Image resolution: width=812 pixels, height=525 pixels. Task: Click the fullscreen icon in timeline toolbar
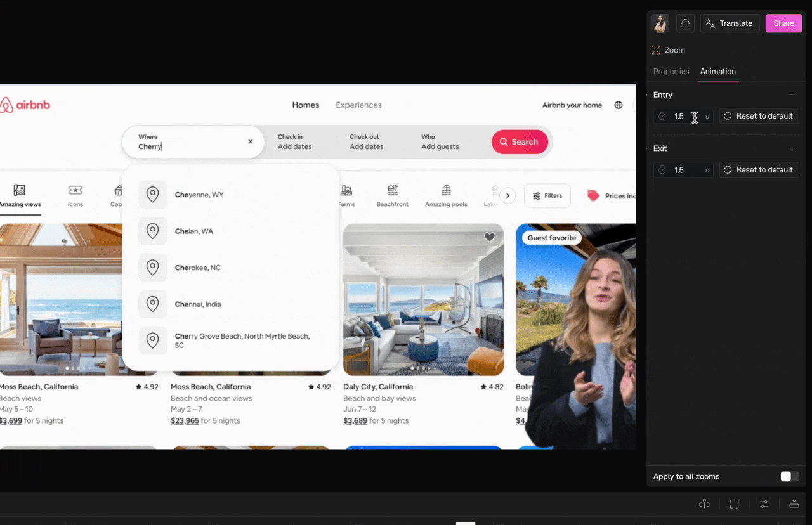[x=734, y=504]
